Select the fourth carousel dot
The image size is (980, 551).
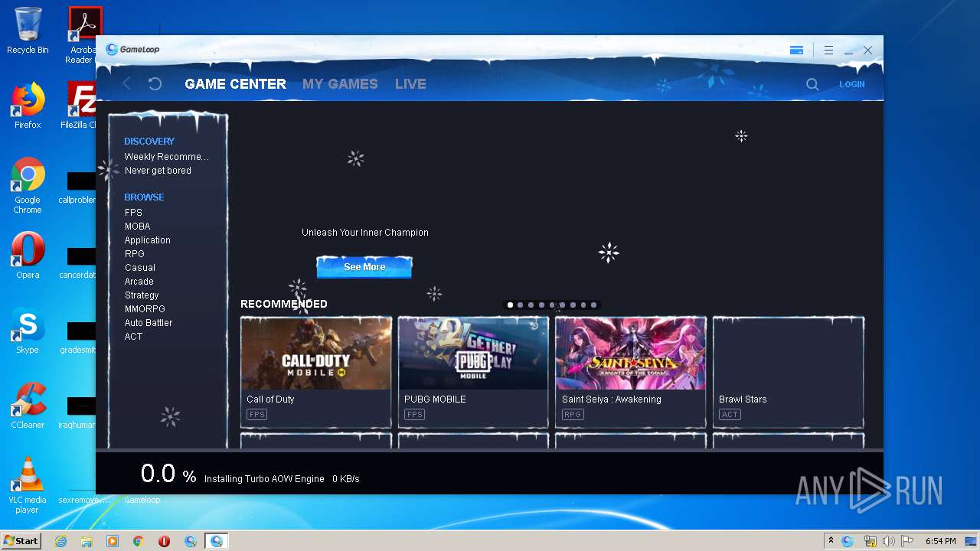[541, 305]
